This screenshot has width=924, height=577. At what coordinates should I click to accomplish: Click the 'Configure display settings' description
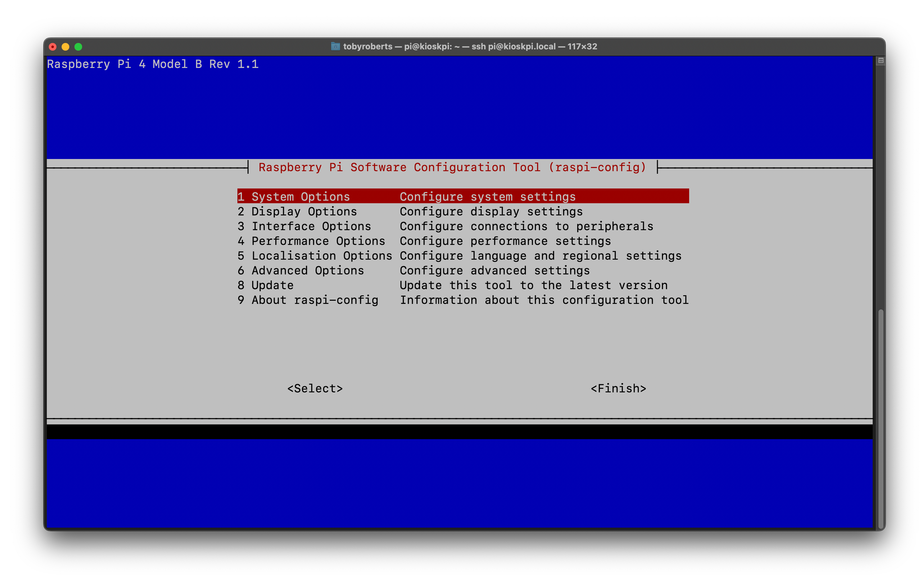[491, 211]
